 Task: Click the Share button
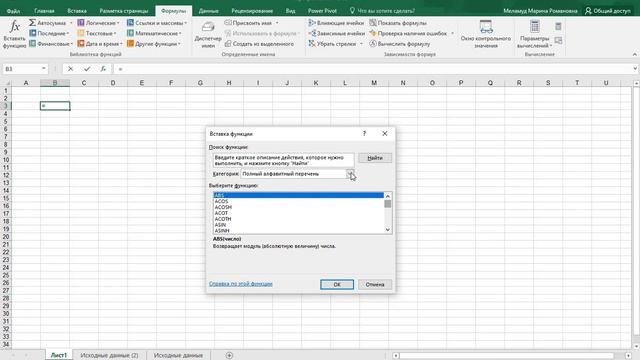608,11
